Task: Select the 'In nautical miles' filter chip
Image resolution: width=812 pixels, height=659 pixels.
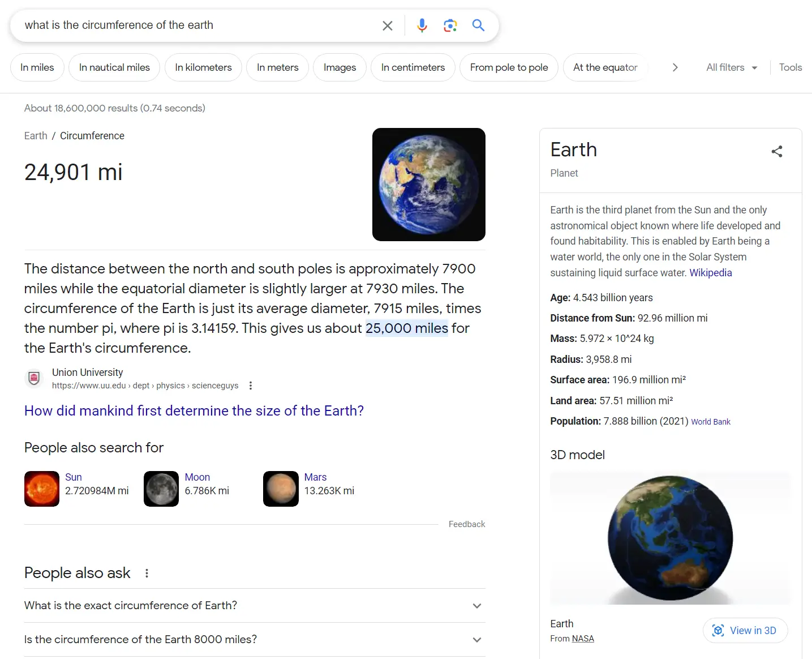Action: (x=114, y=67)
